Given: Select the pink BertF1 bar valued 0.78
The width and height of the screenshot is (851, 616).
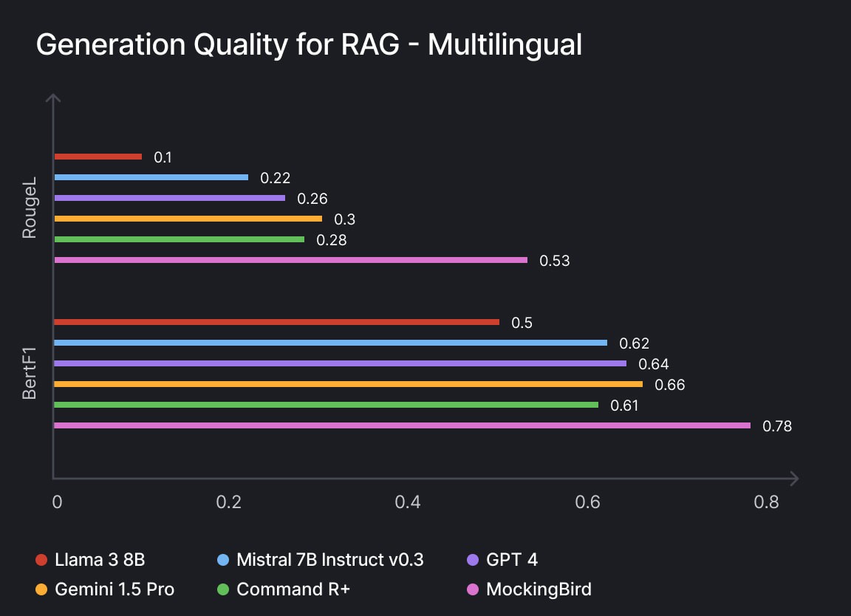Looking at the screenshot, I should pos(402,425).
